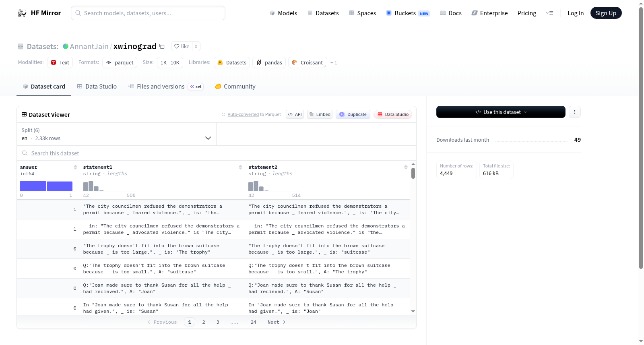Image resolution: width=644 pixels, height=345 pixels.
Task: Open the AnnantJain author profile link
Action: coord(89,46)
